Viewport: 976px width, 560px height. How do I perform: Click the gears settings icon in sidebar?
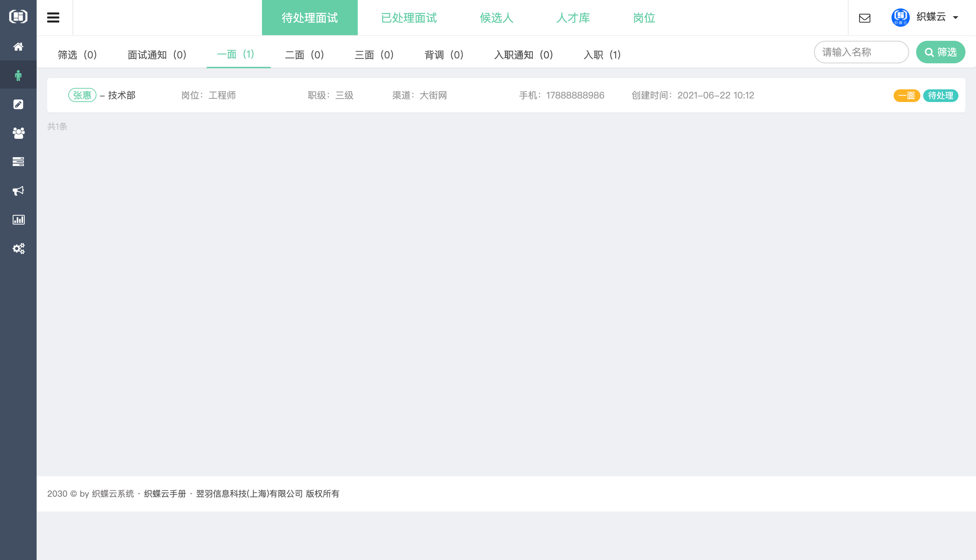(18, 248)
